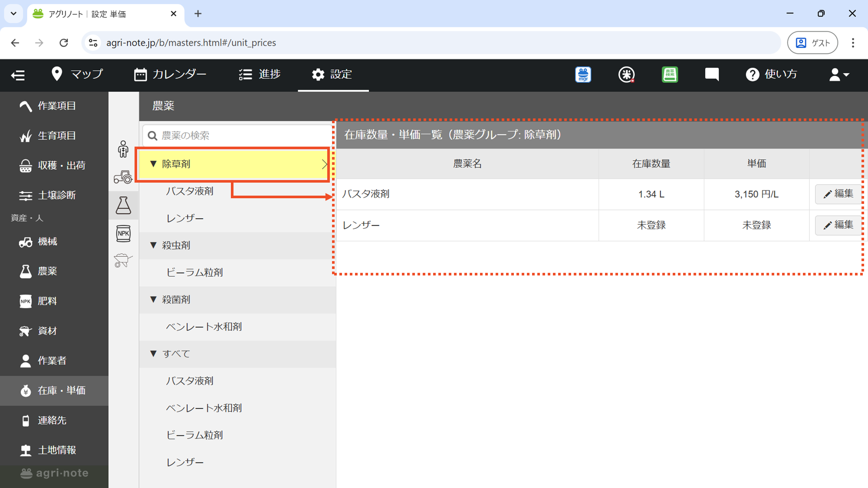Go back with the browser back arrow
Screen dimensions: 868x488
(x=15, y=43)
